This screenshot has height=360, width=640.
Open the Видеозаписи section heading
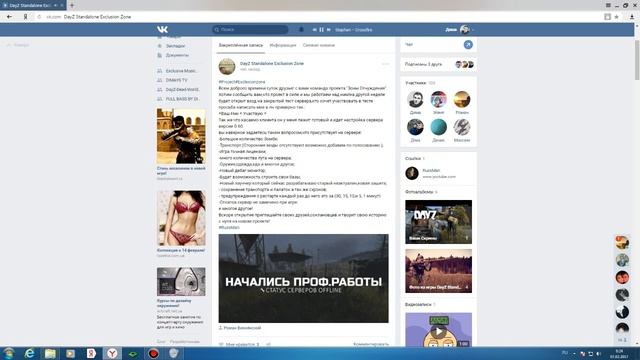(418, 304)
